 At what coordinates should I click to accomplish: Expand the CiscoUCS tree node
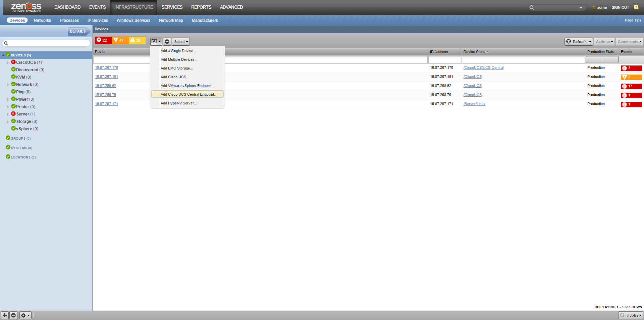8,62
